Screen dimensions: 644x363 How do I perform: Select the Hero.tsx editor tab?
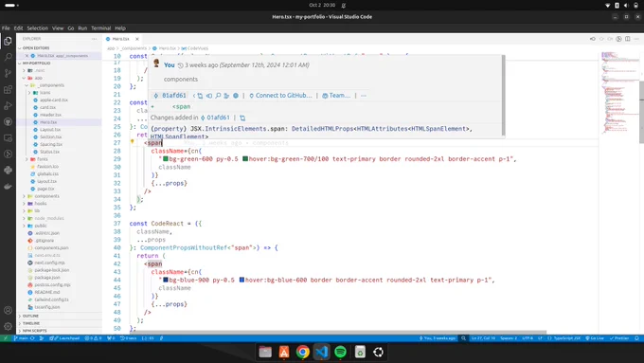tap(121, 39)
